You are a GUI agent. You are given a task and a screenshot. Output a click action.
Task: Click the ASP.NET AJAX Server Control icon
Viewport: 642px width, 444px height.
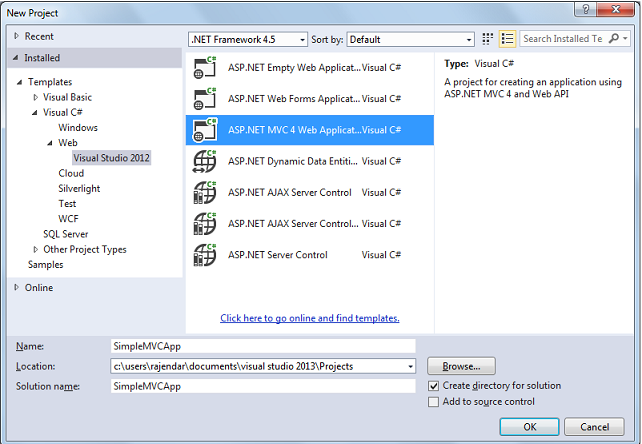pyautogui.click(x=205, y=193)
